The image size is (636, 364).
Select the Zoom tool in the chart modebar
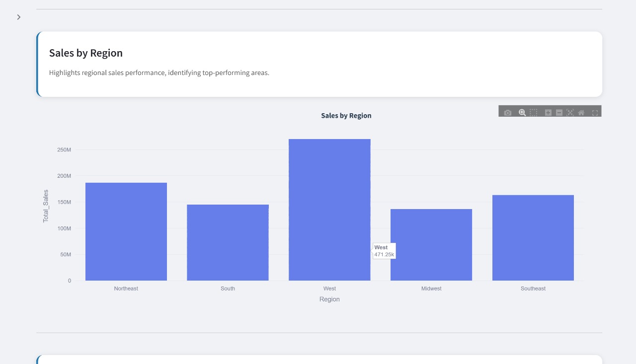(x=522, y=113)
